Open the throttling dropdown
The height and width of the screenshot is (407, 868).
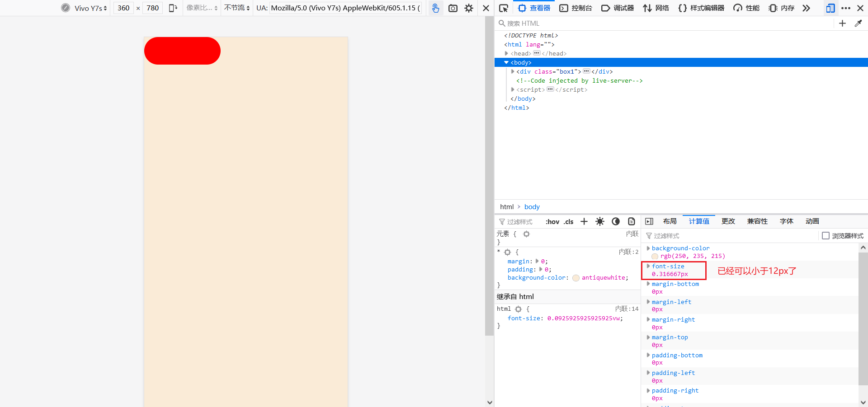tap(237, 8)
